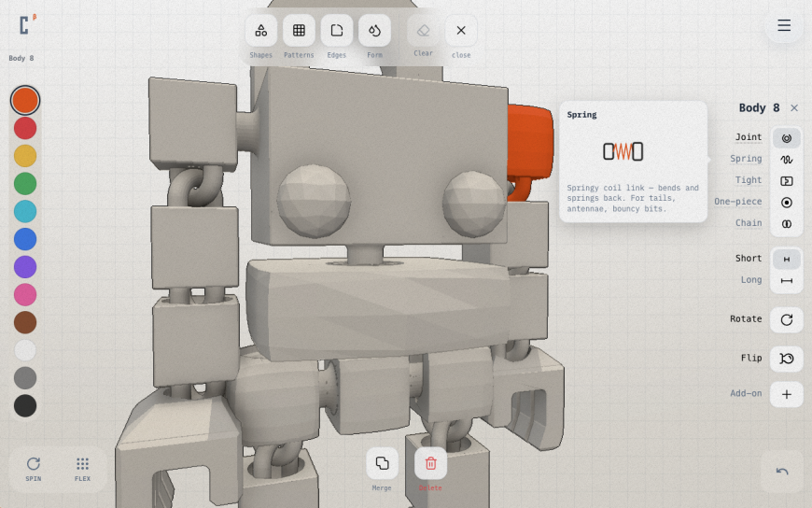
Task: Pick the gray color swatch
Action: pos(25,378)
